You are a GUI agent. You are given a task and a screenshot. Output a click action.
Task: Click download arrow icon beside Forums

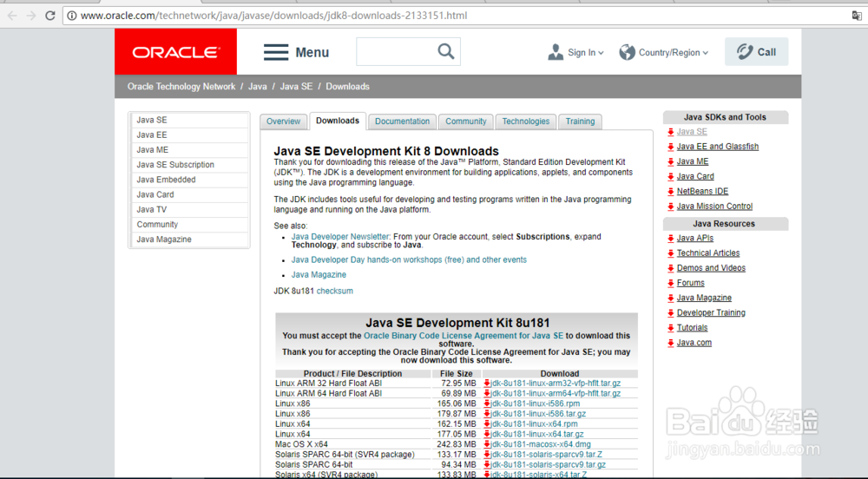[x=670, y=283]
